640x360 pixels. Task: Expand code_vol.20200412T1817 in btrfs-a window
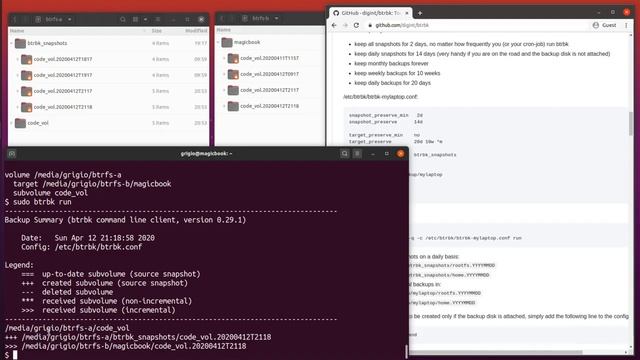[18, 59]
